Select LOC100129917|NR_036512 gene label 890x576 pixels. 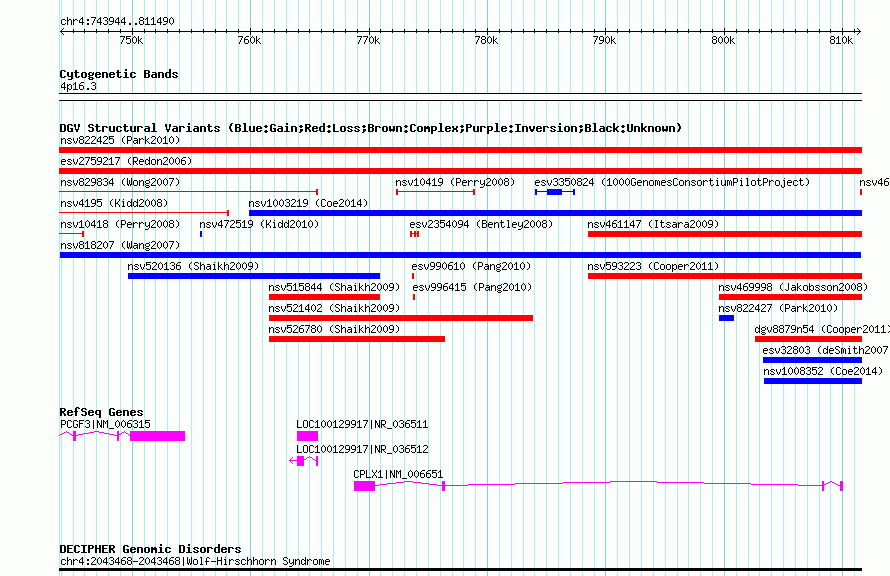(362, 449)
